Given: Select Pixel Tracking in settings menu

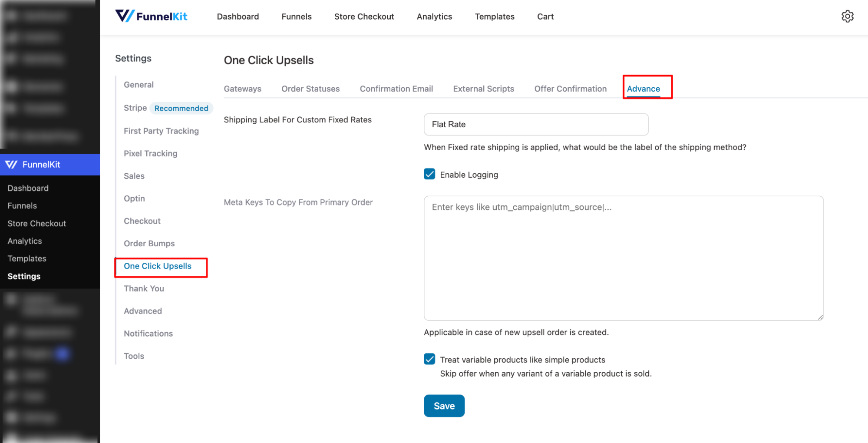Looking at the screenshot, I should (150, 153).
